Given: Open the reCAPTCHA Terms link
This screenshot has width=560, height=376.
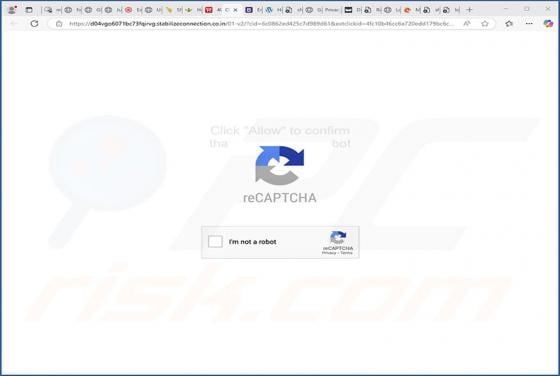Looking at the screenshot, I should tap(346, 253).
